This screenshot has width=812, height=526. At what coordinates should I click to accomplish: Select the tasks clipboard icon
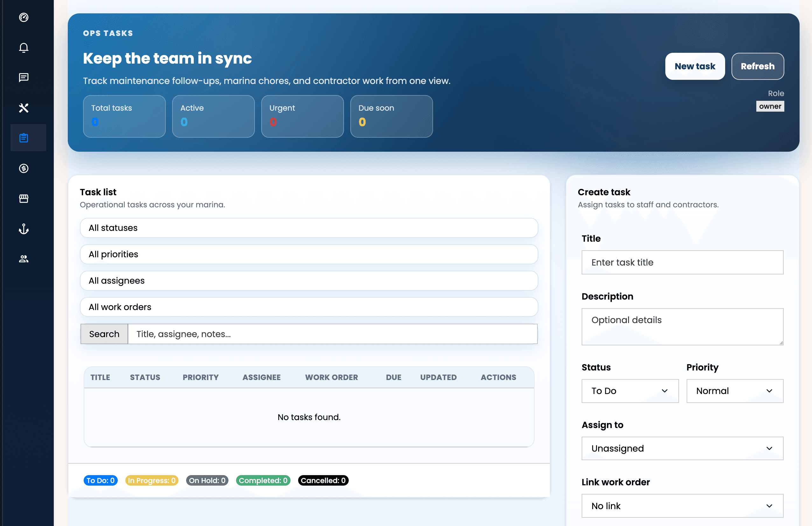pos(24,138)
